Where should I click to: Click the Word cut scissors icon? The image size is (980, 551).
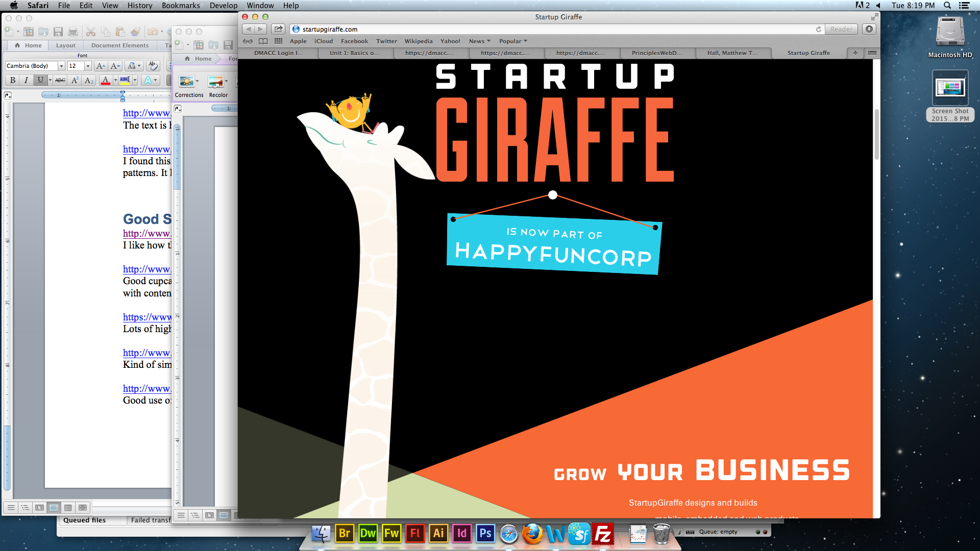[91, 32]
